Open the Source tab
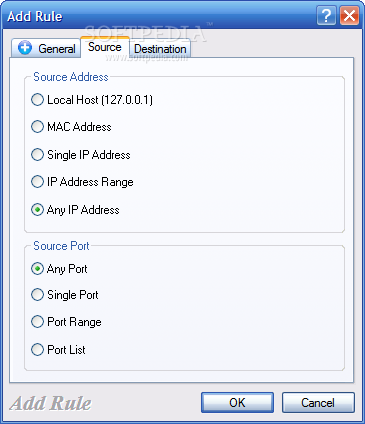This screenshot has height=424, width=365. click(105, 47)
